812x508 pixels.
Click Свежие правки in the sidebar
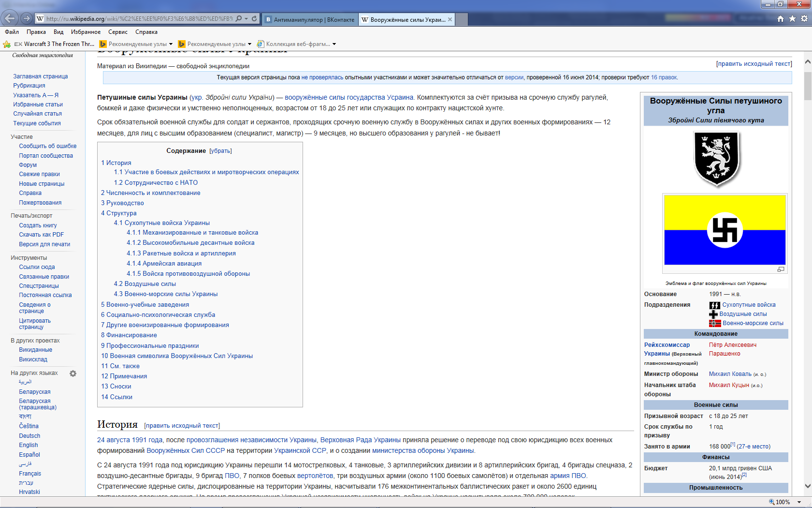[x=40, y=174]
